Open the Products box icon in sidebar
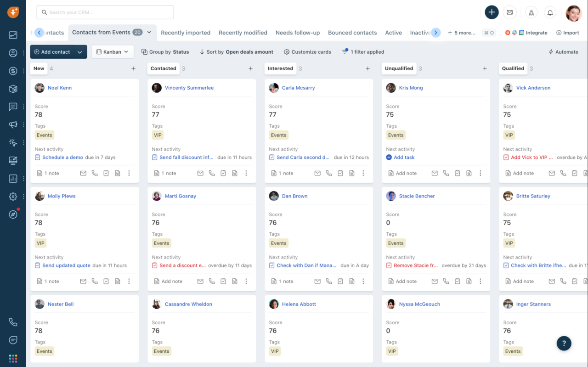Viewport: 588px width, 367px height. click(x=13, y=89)
